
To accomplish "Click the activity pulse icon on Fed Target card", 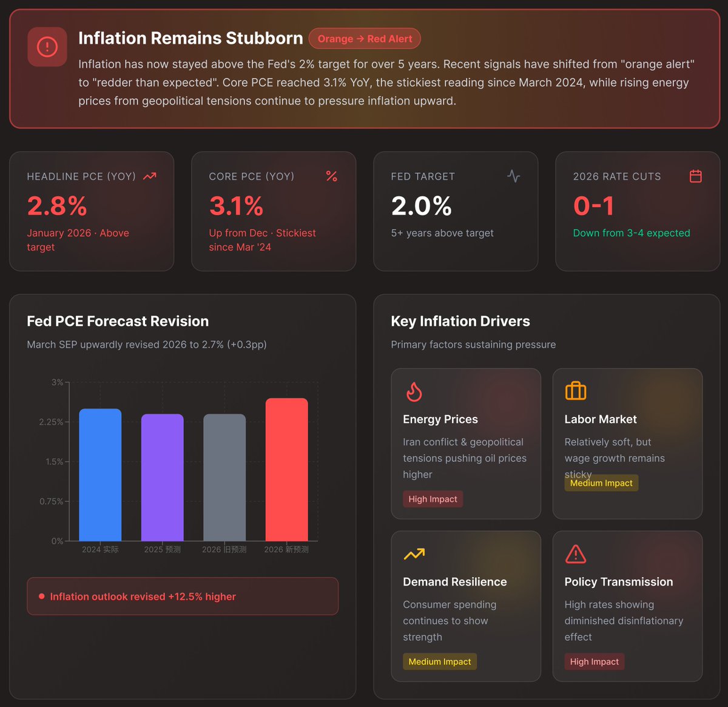I will pyautogui.click(x=513, y=176).
